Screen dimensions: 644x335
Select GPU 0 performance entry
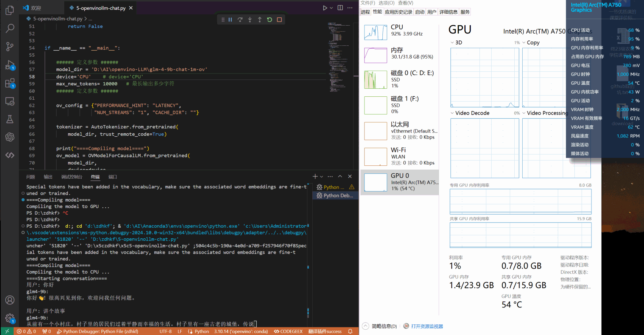(400, 182)
